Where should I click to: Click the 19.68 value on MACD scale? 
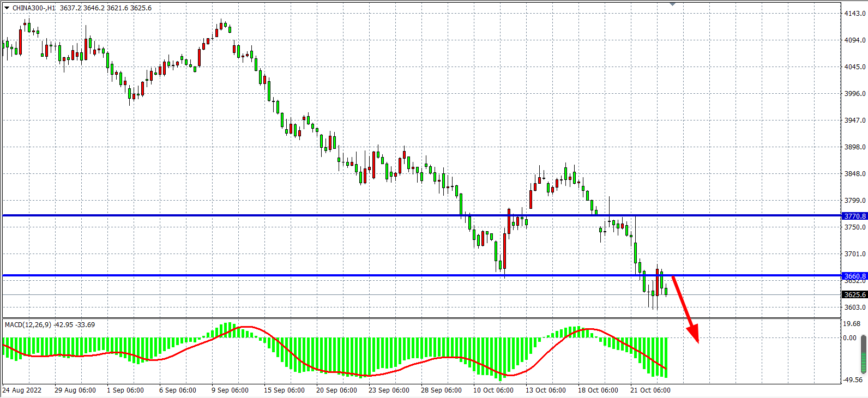tap(851, 324)
